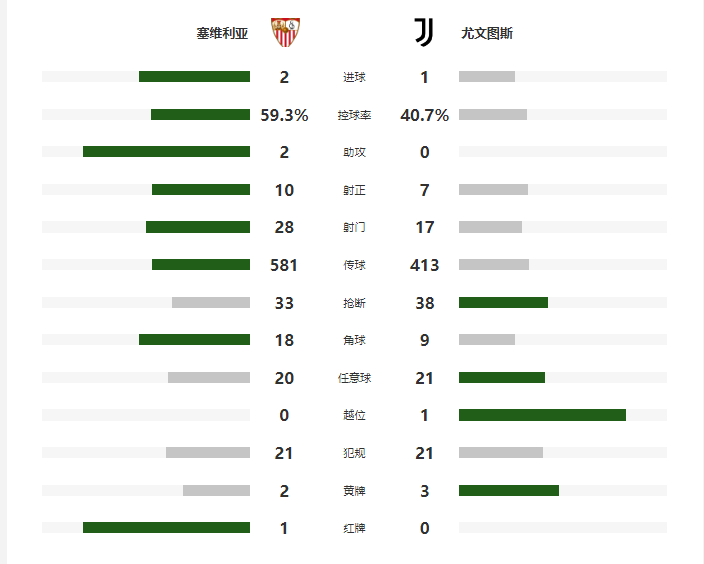Click the Sevilla club crest icon

(x=285, y=32)
